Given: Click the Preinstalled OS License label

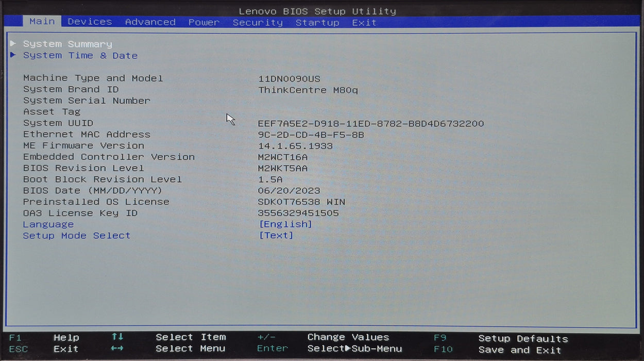Looking at the screenshot, I should coord(96,202).
